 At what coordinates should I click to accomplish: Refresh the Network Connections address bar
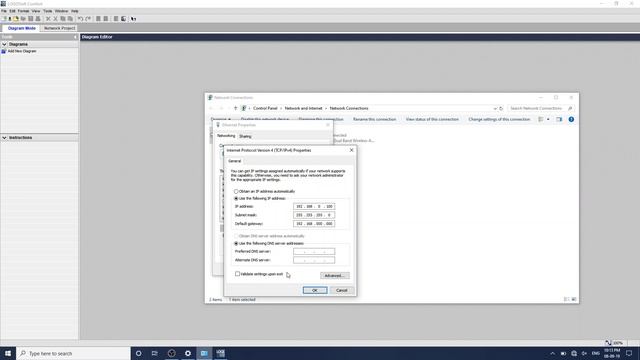[x=501, y=109]
